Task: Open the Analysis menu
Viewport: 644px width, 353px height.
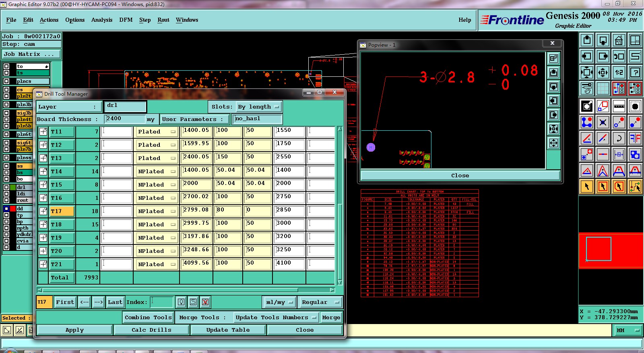Action: pos(102,20)
